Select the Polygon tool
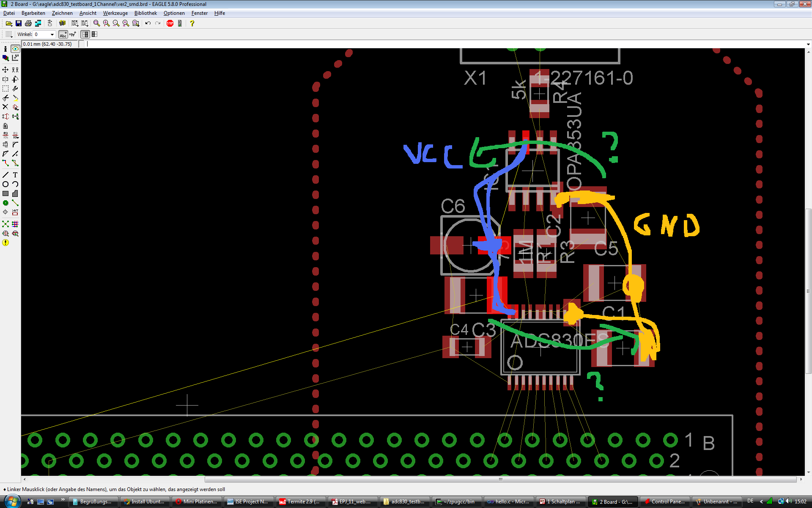The width and height of the screenshot is (812, 508). (15, 193)
